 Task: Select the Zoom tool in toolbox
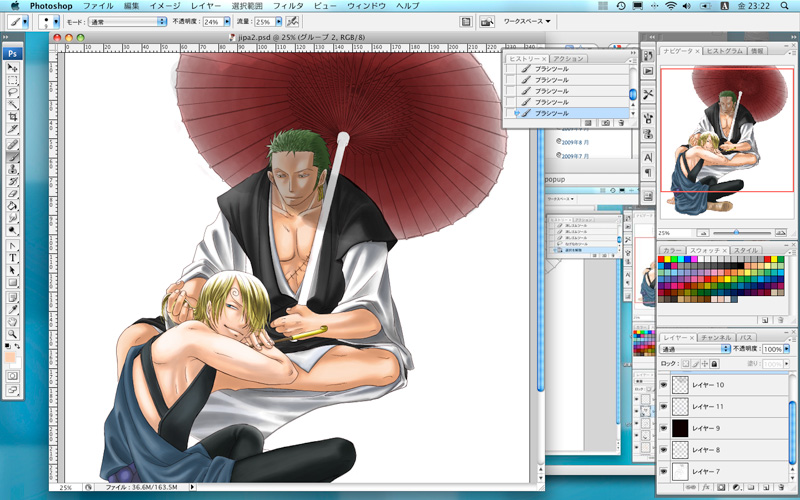pyautogui.click(x=13, y=334)
